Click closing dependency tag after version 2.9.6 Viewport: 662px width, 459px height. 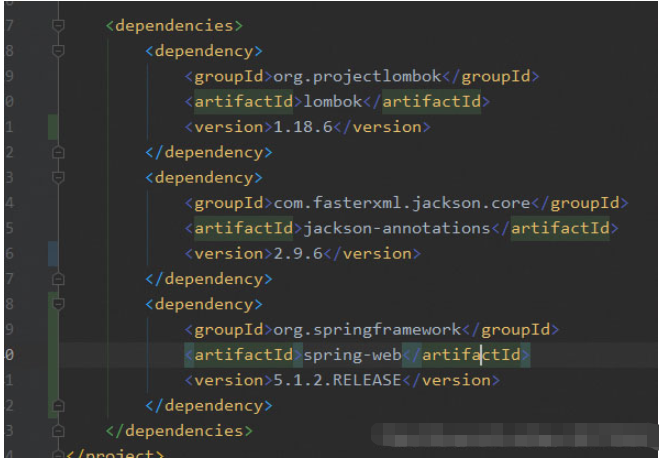pyautogui.click(x=209, y=279)
